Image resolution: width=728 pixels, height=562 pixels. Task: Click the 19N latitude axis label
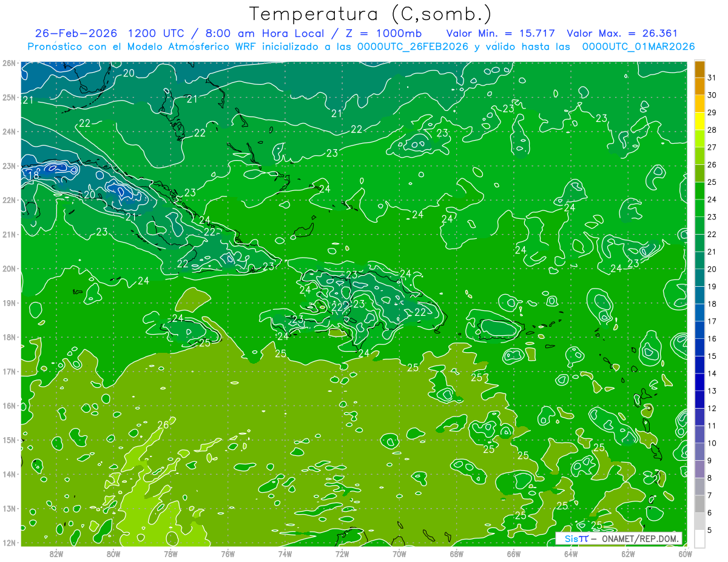[8, 303]
